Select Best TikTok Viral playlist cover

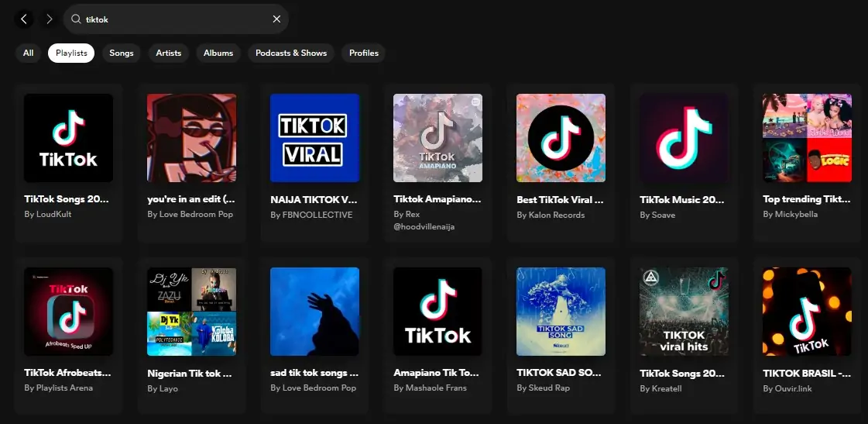pos(561,138)
